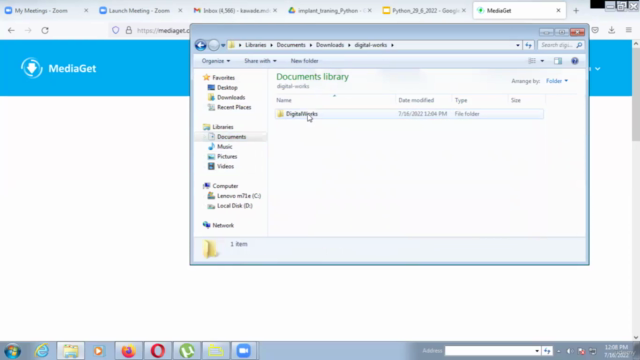Sort by the Type column header
Viewport: 640px width, 360px height.
pyautogui.click(x=480, y=100)
